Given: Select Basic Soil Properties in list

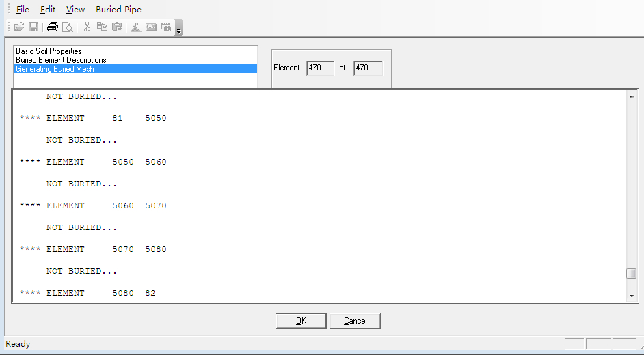Looking at the screenshot, I should (49, 51).
